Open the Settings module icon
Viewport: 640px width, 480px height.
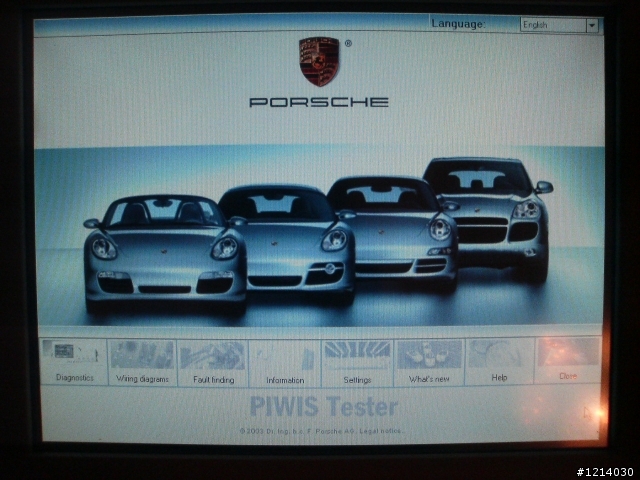(357, 362)
